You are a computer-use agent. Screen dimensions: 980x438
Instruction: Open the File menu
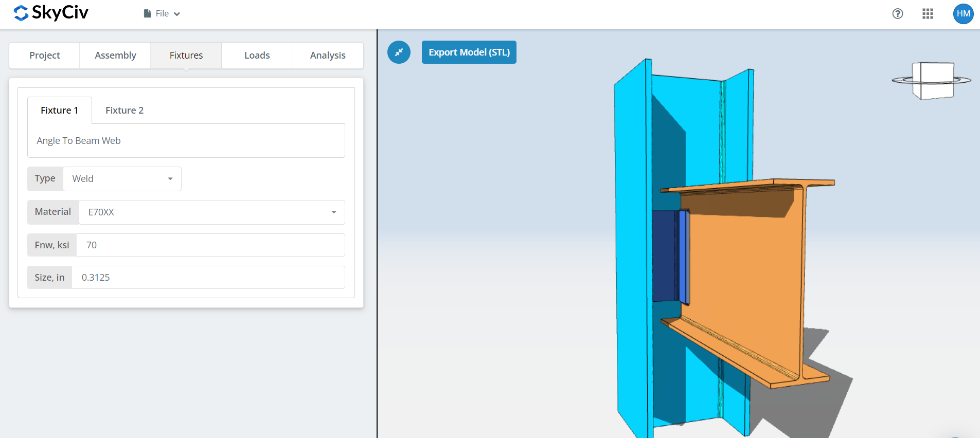pyautogui.click(x=162, y=14)
